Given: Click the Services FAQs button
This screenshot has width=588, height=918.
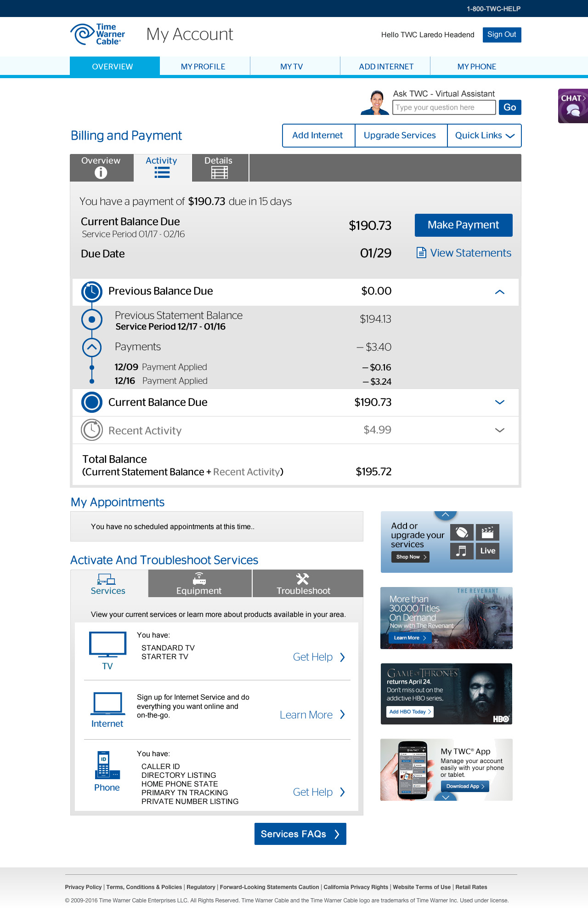Looking at the screenshot, I should [300, 834].
